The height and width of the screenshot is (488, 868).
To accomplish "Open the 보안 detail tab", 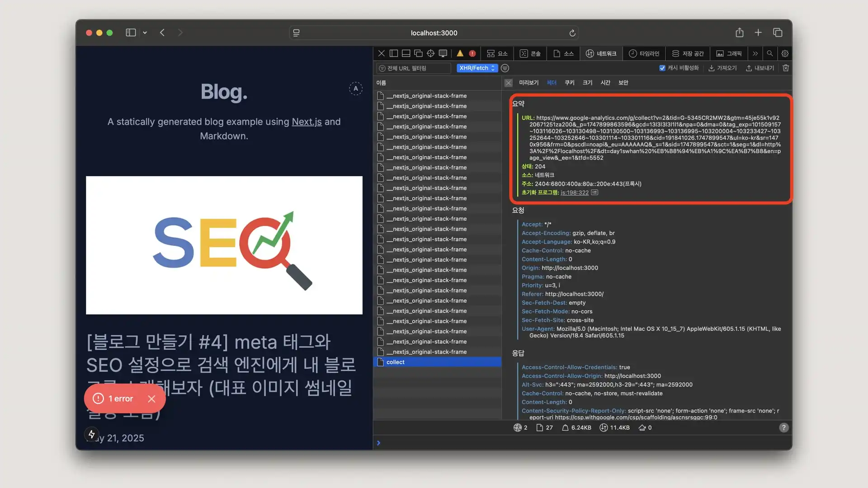I will (x=623, y=83).
